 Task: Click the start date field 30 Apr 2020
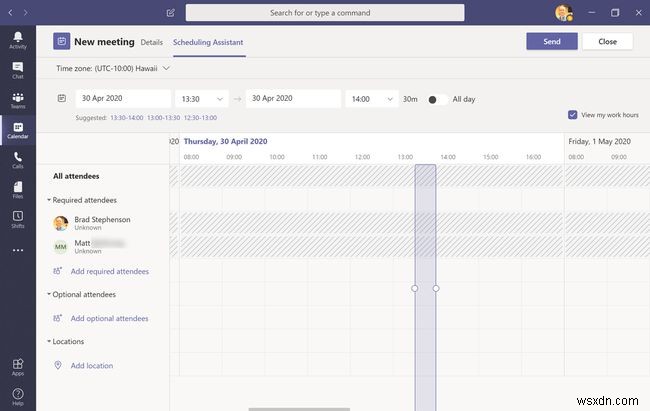[123, 99]
